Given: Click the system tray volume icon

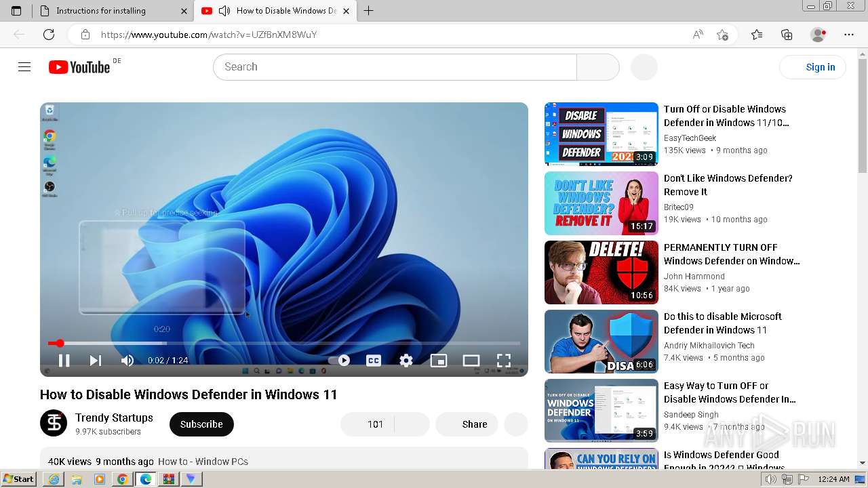Looking at the screenshot, I should [x=772, y=479].
